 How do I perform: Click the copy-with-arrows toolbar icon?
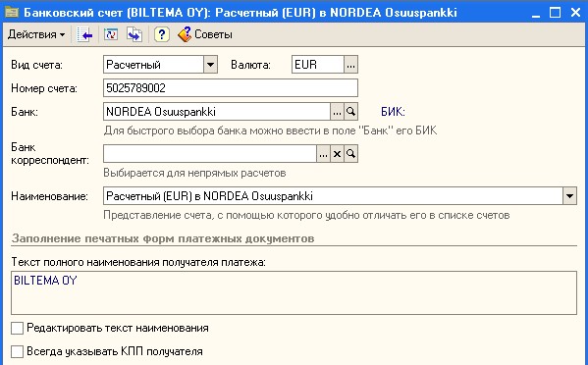(134, 35)
